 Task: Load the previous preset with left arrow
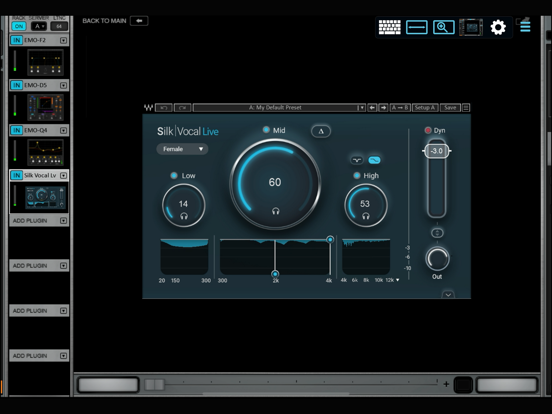click(x=372, y=108)
